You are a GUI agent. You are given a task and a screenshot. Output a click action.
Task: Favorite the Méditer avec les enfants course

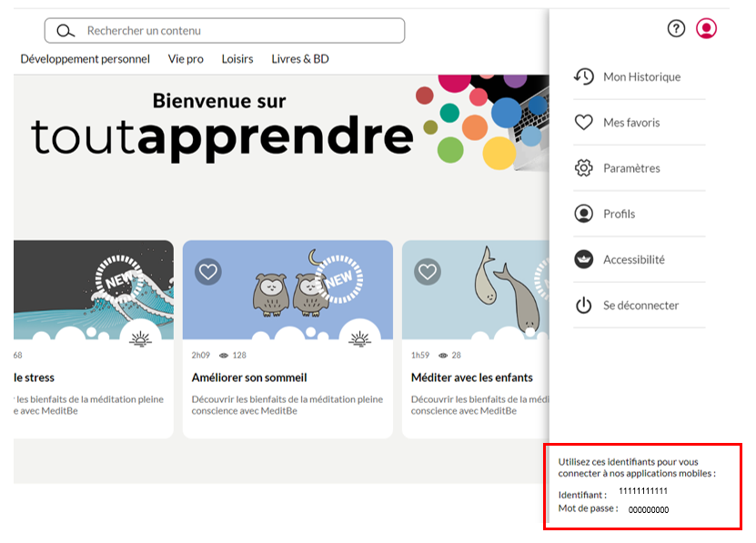428,271
